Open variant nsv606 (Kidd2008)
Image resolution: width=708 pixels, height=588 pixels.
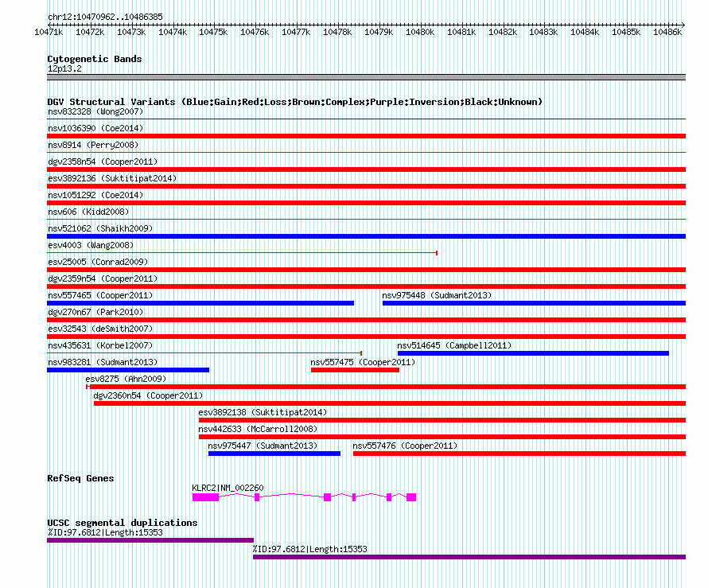coord(88,212)
